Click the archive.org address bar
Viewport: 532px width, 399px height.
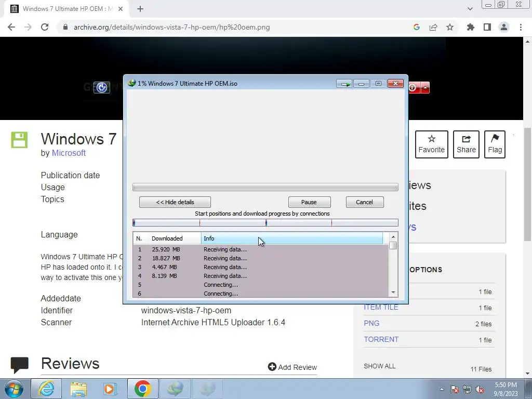(234, 27)
